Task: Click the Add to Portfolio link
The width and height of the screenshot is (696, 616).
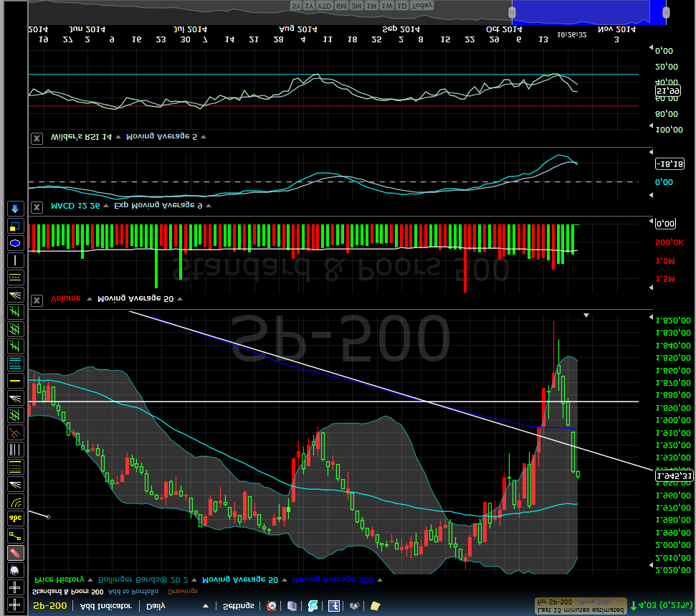Action: pyautogui.click(x=133, y=592)
